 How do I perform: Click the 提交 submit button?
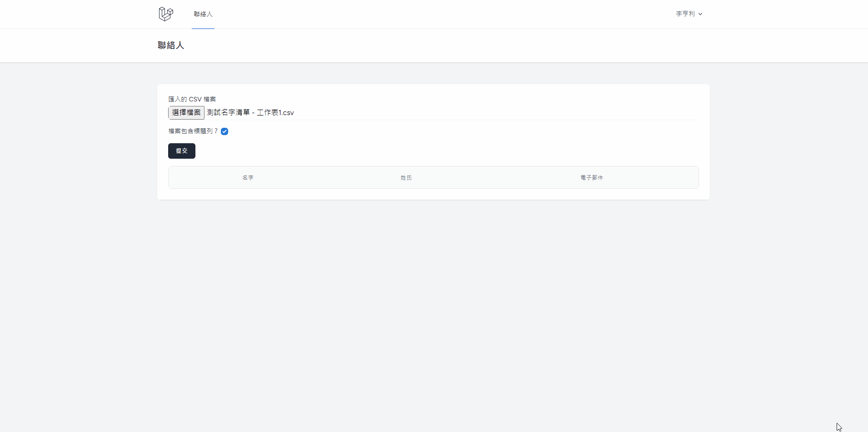[182, 151]
